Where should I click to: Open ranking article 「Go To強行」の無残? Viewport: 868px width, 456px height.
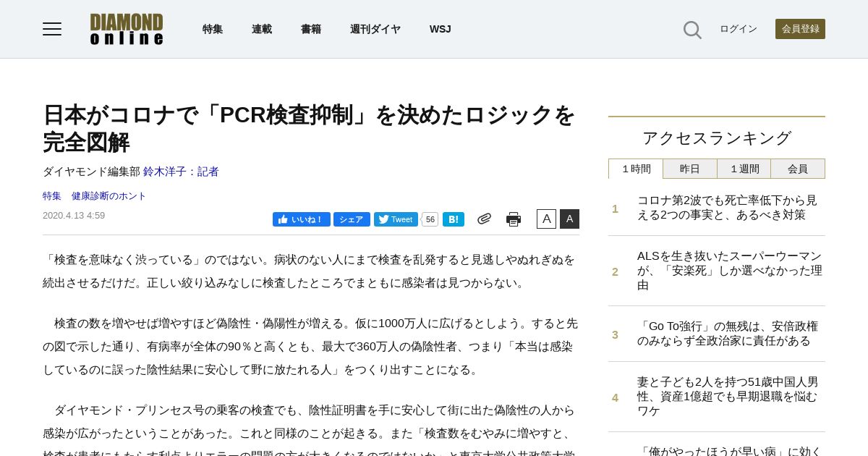[x=727, y=334]
